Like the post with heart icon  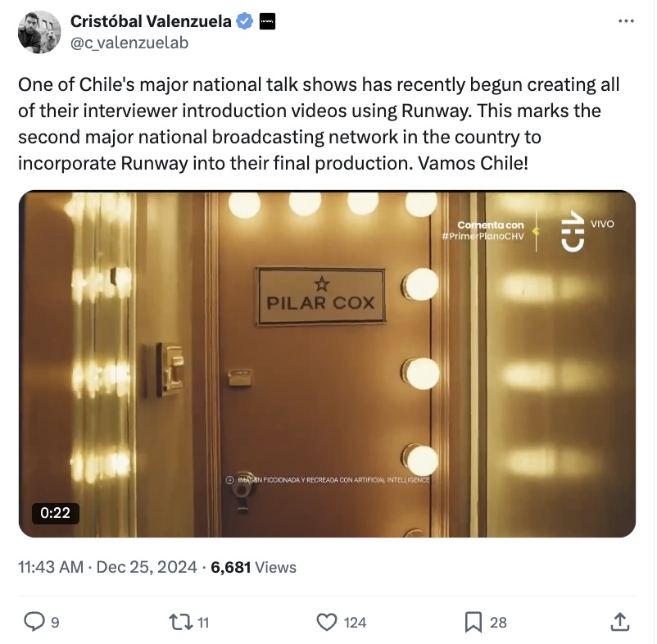pyautogui.click(x=326, y=622)
